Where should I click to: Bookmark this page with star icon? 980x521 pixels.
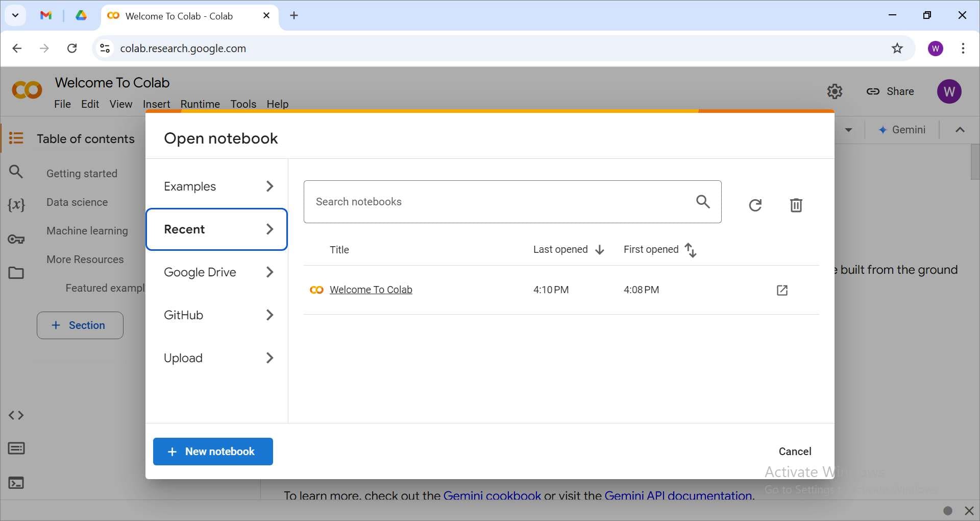[897, 48]
